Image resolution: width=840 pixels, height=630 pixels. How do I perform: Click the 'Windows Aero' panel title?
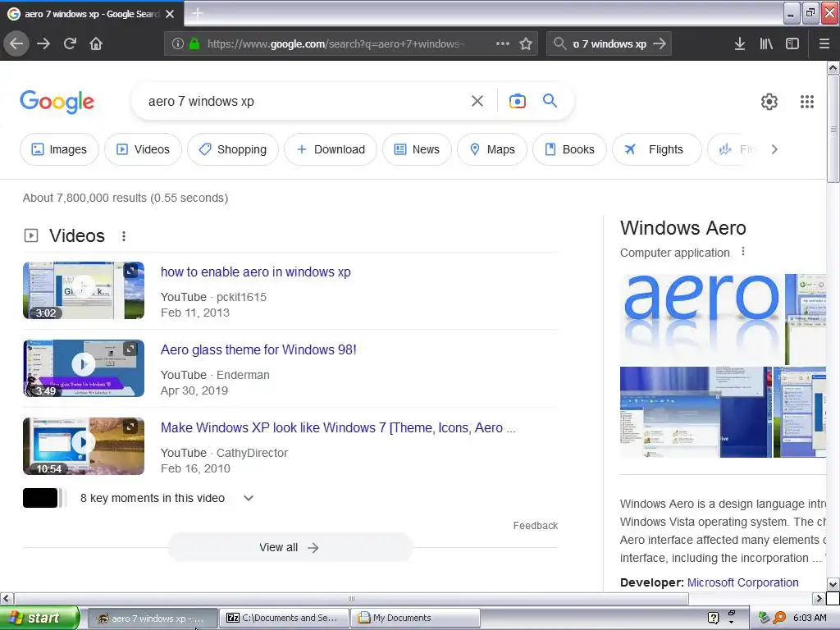point(683,228)
